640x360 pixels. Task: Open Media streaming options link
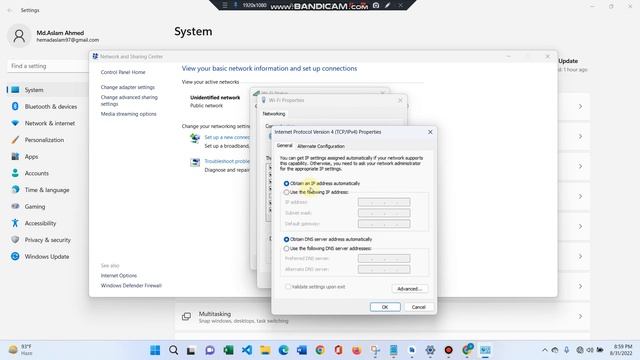129,114
